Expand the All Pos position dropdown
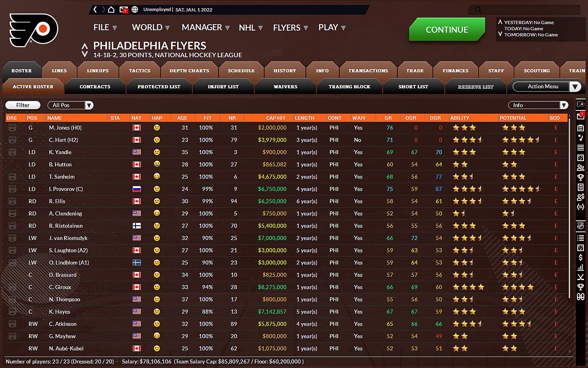 click(70, 105)
